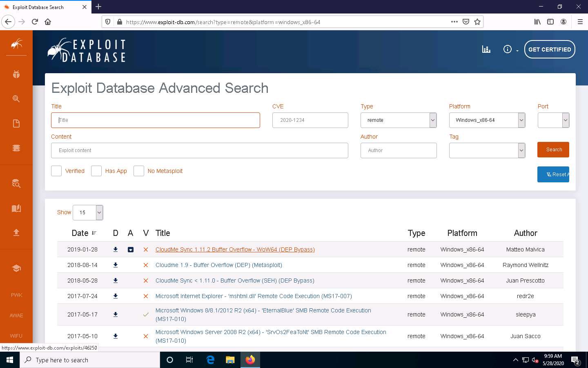The image size is (588, 368).
Task: Open the Search EDB database icon in the sidebar
Action: tap(16, 183)
